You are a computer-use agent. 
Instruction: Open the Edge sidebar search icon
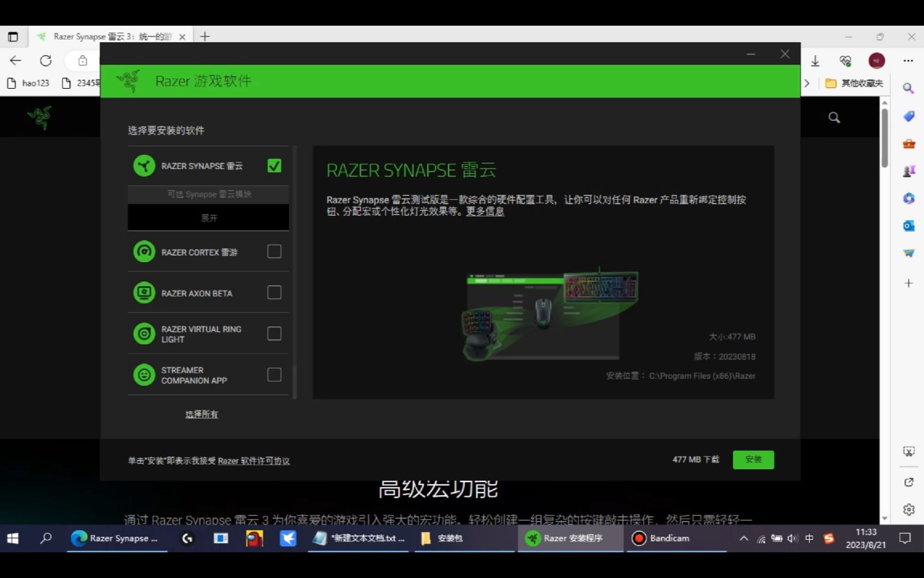[x=908, y=88]
